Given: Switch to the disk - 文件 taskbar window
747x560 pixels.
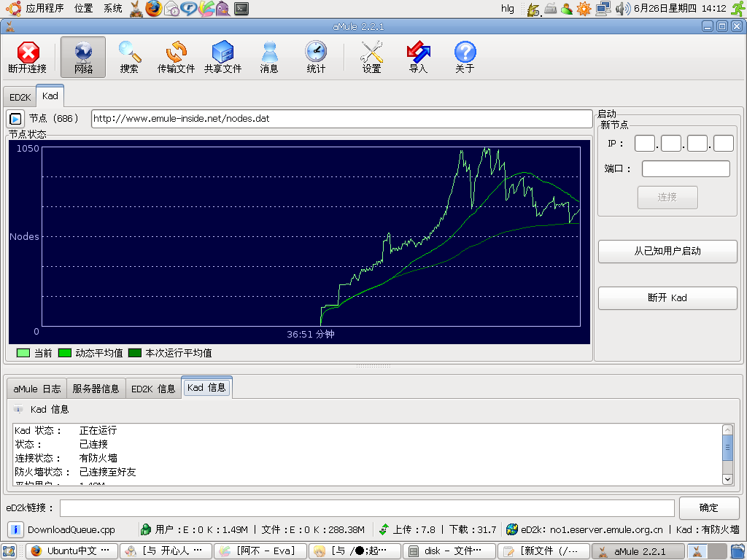Looking at the screenshot, I should pos(449,551).
